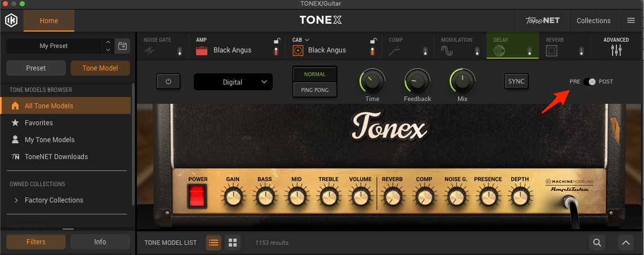This screenshot has width=644, height=255.
Task: Click the search magnifier icon
Action: (x=597, y=243)
